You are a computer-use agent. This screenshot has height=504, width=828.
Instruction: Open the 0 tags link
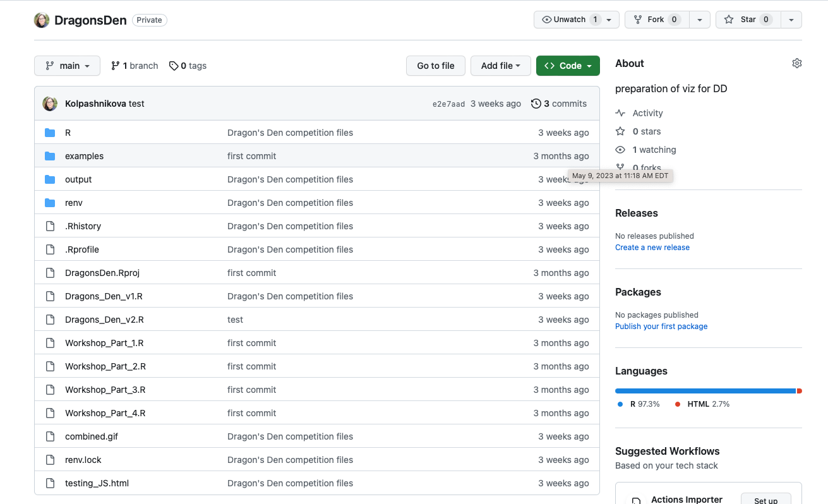tap(188, 66)
